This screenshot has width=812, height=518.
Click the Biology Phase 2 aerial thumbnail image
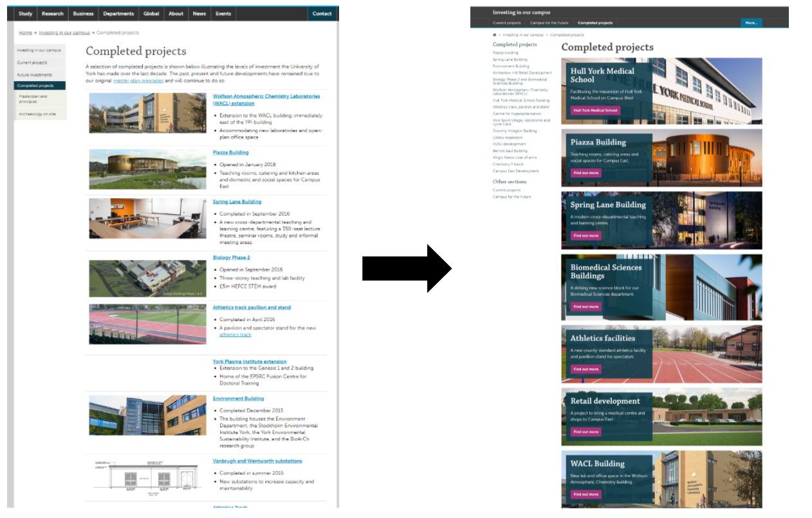pos(147,278)
